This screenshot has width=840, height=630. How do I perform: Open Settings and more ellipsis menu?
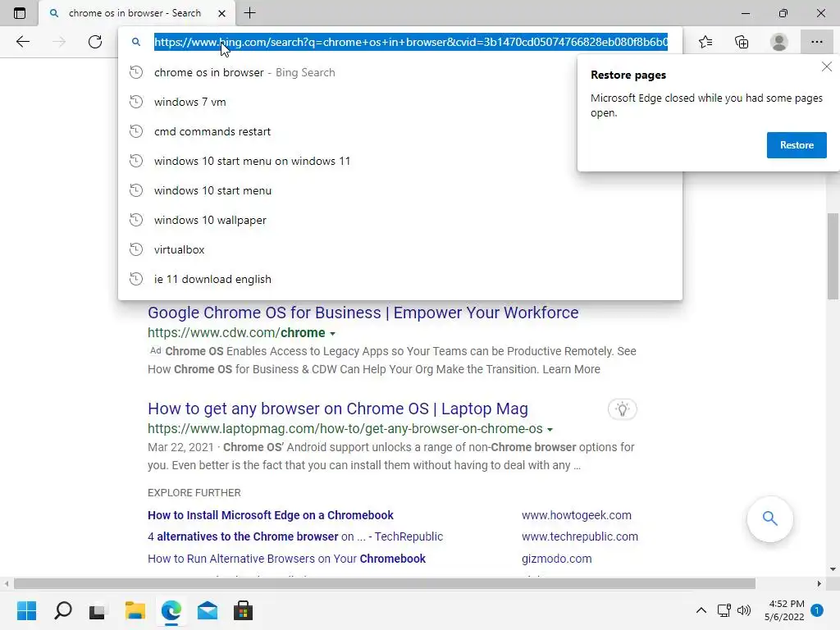(x=816, y=42)
